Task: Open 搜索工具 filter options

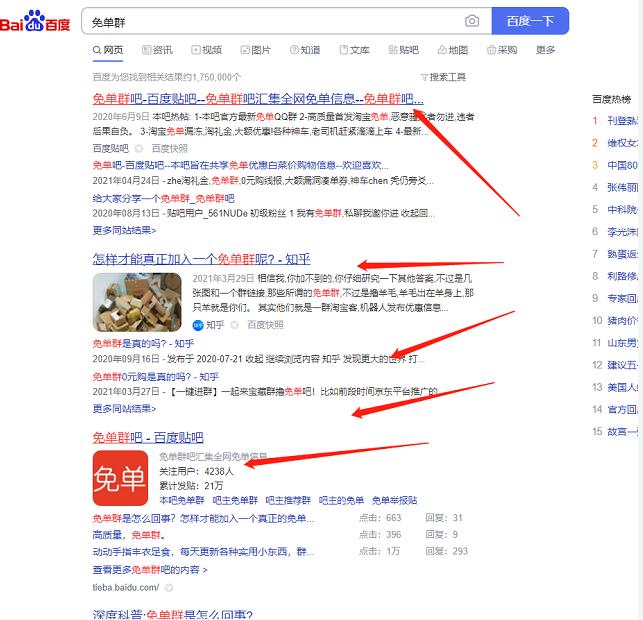Action: (443, 77)
